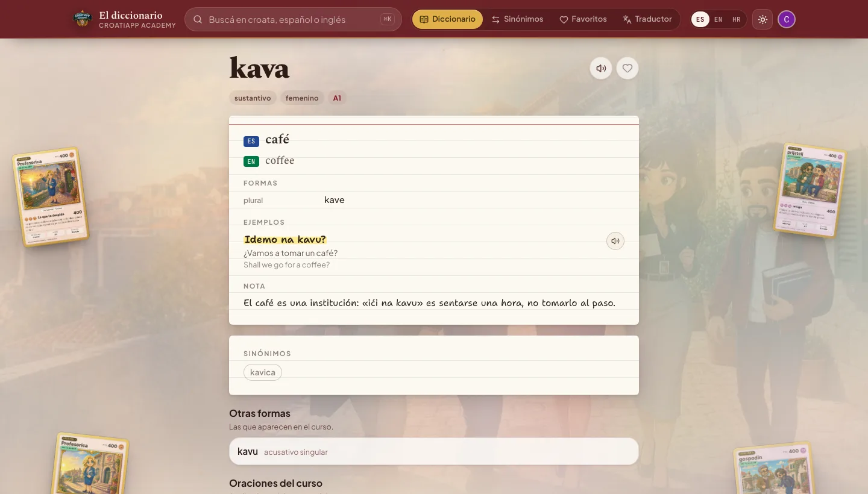
Task: Click the 'Oraciones del curso' heading
Action: coord(275,483)
